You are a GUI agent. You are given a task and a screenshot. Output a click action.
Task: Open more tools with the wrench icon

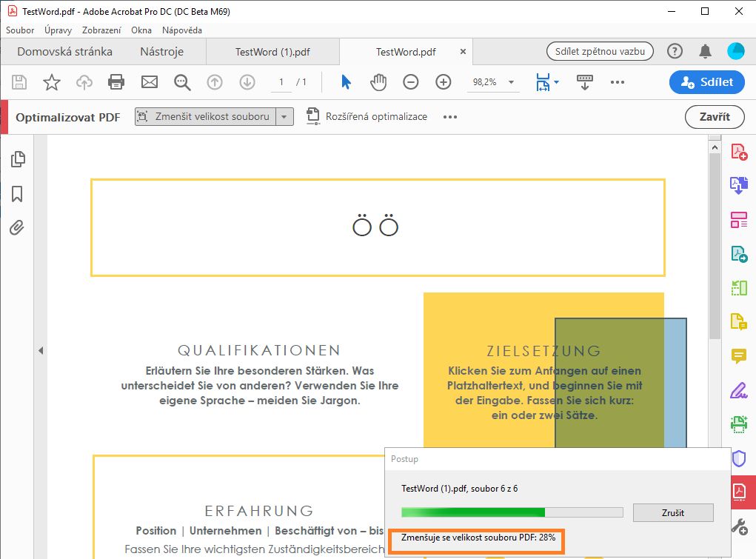pyautogui.click(x=738, y=526)
